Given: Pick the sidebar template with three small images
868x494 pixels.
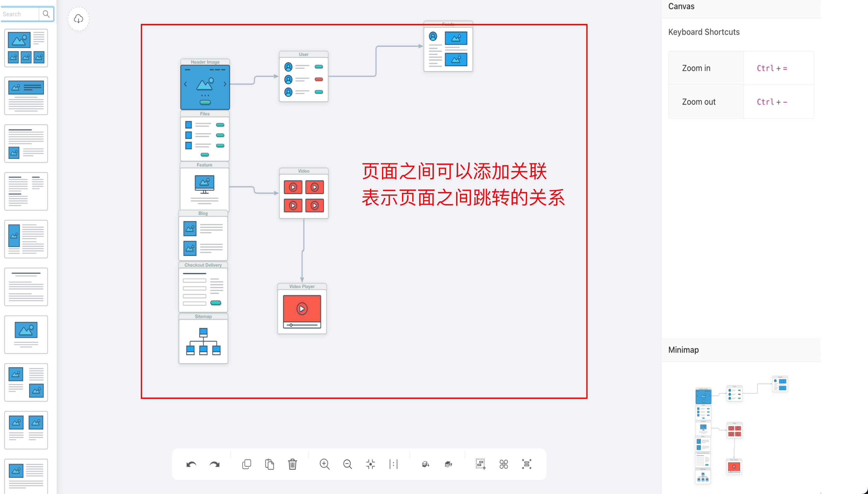Looking at the screenshot, I should [x=26, y=48].
